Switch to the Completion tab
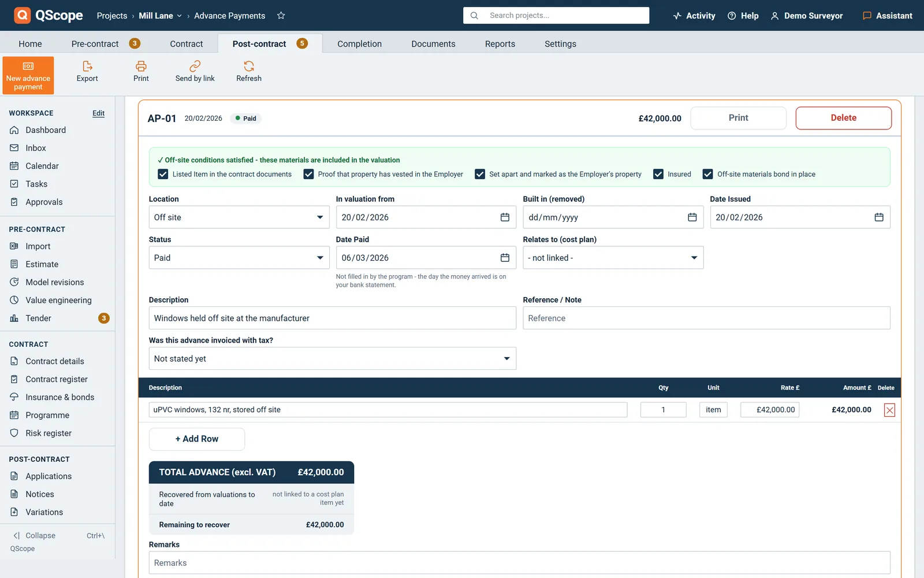Image resolution: width=924 pixels, height=578 pixels. tap(360, 43)
